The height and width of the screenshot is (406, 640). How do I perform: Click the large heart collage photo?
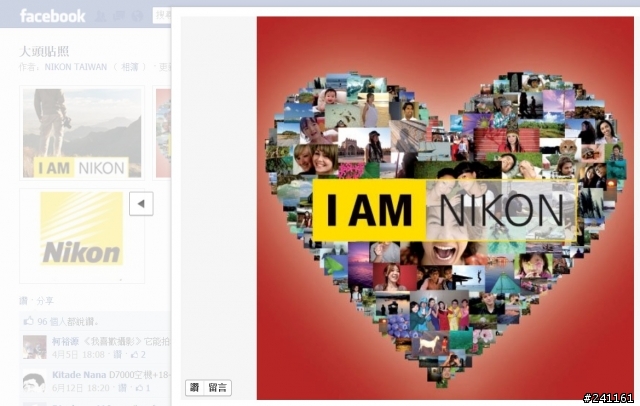click(x=445, y=208)
